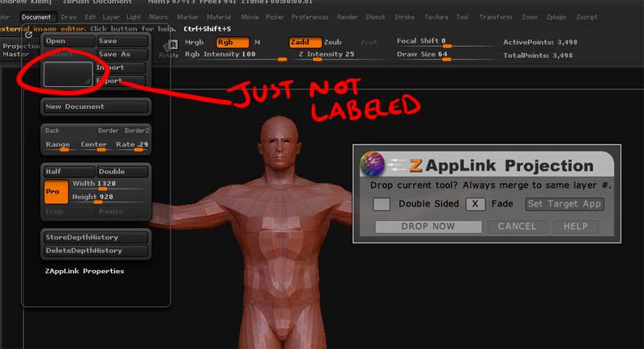Toggle the Pro proportional constraint button

pos(56,192)
